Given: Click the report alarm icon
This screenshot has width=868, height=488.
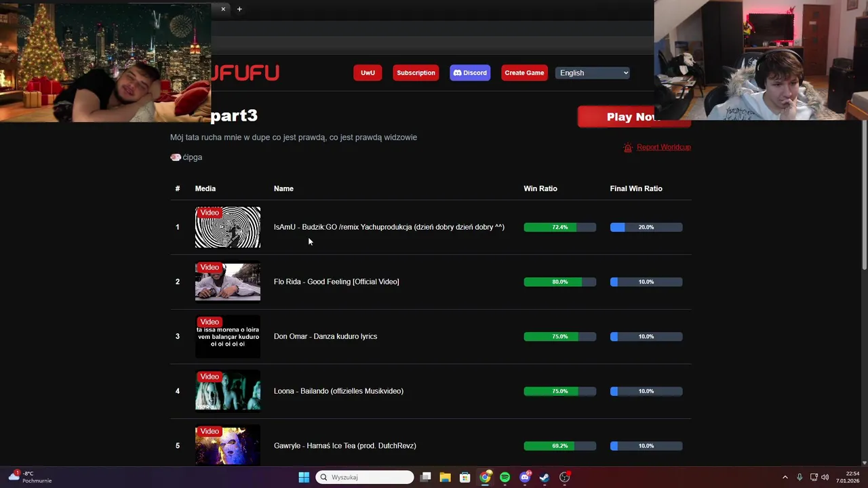Looking at the screenshot, I should (628, 147).
